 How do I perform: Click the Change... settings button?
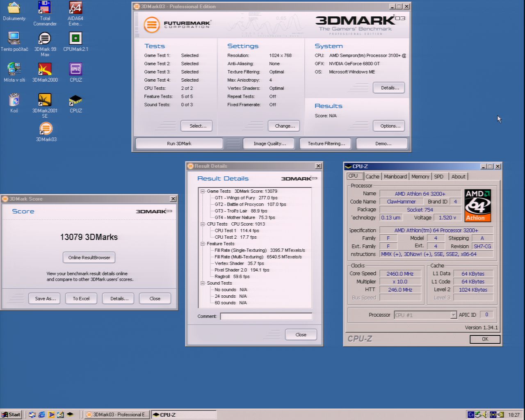coord(285,126)
